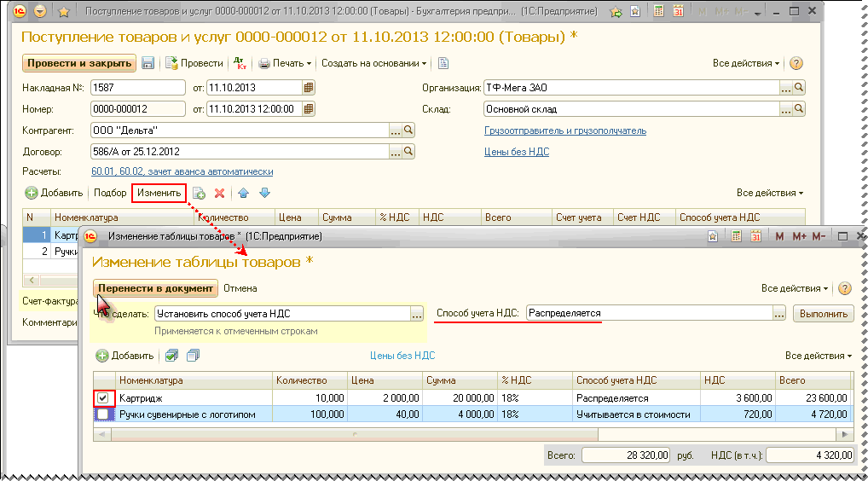Check the Ручки сувенирные с логотипом checkbox
The width and height of the screenshot is (868, 481).
103,414
